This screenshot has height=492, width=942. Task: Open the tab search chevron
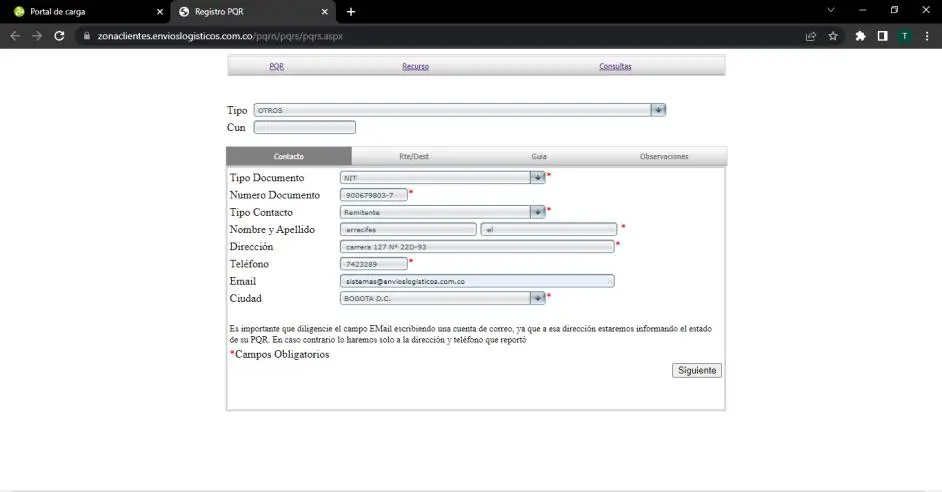pos(831,10)
